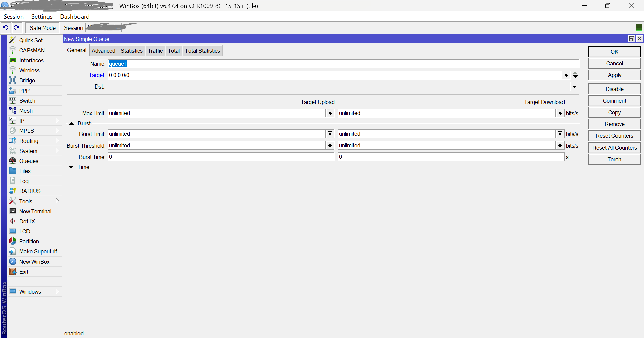644x338 pixels.
Task: Open Burst Threshold upload dropdown
Action: point(330,146)
